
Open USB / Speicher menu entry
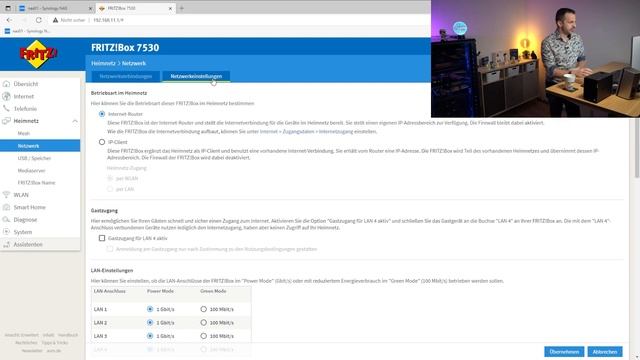34,158
